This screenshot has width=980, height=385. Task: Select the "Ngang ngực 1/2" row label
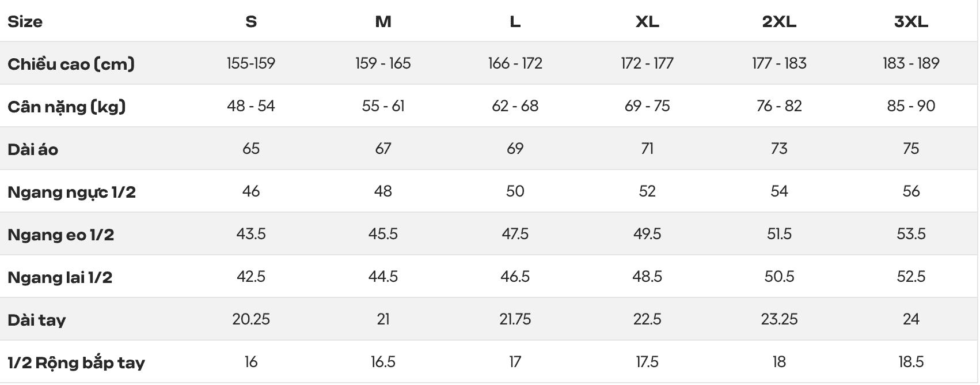[71, 192]
